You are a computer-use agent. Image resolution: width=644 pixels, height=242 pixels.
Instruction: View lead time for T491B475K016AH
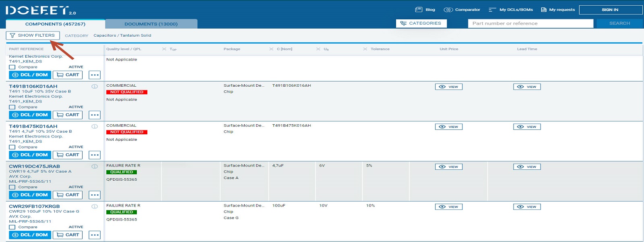click(x=527, y=127)
